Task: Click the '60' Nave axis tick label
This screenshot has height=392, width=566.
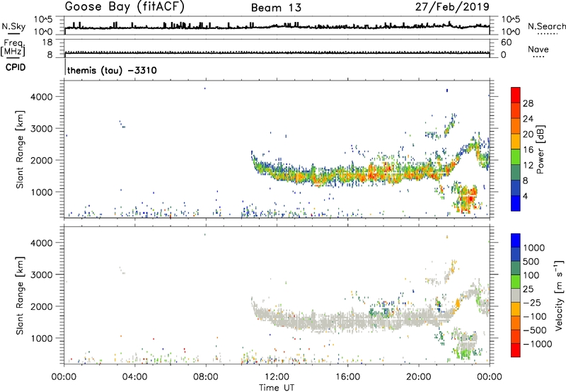Action: tap(506, 42)
